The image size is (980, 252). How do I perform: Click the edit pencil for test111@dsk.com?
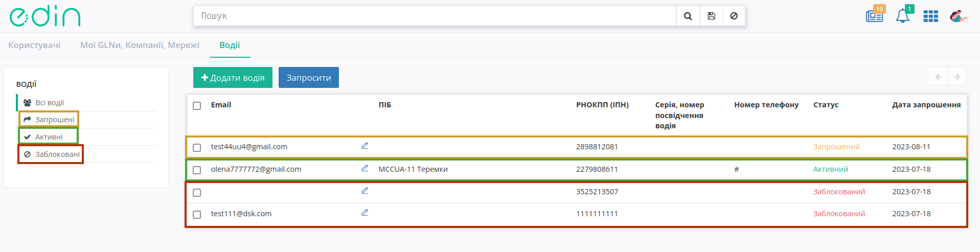pyautogui.click(x=365, y=213)
